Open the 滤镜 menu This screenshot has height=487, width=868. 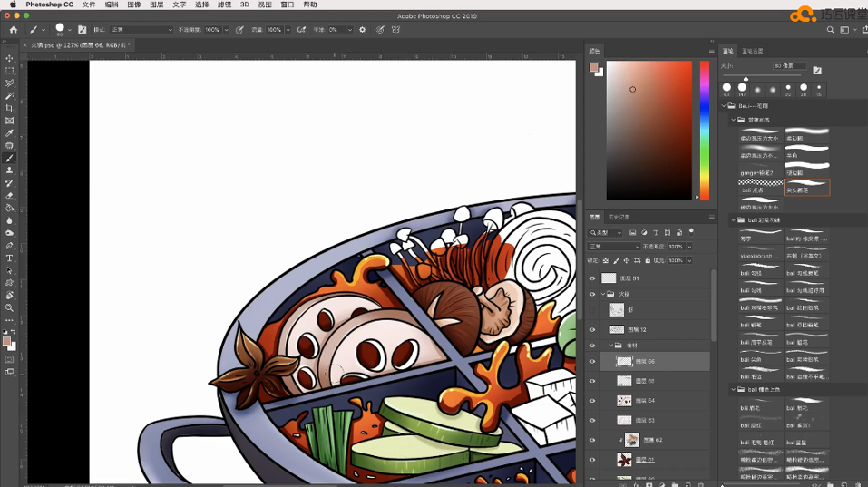(224, 5)
